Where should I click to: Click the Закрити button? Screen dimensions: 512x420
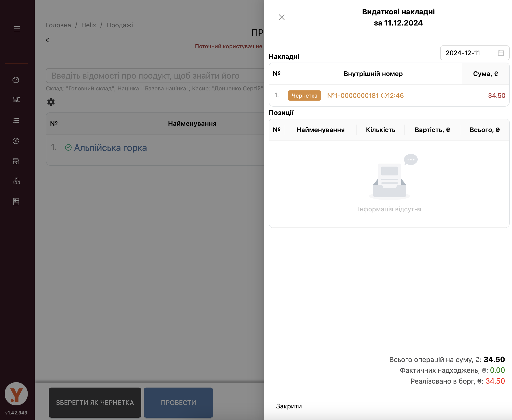[289, 406]
